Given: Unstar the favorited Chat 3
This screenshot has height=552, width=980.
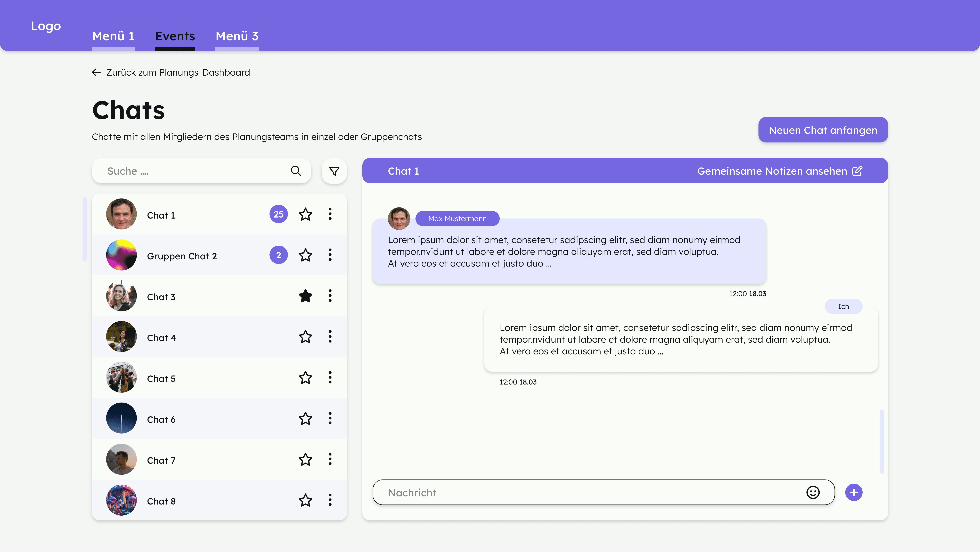Looking at the screenshot, I should click(x=306, y=296).
